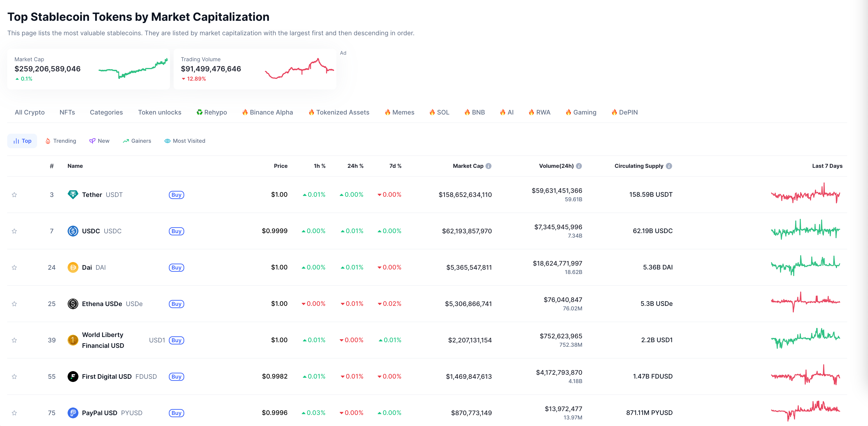Click the PayPal USD coin logo
This screenshot has width=868, height=426.
tap(73, 413)
